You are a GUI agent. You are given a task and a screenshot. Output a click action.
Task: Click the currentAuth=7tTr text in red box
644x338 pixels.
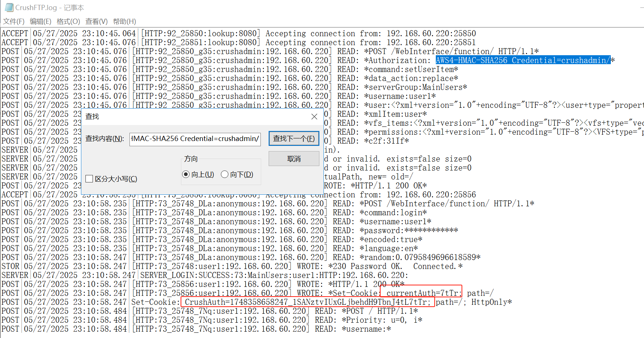(x=421, y=293)
